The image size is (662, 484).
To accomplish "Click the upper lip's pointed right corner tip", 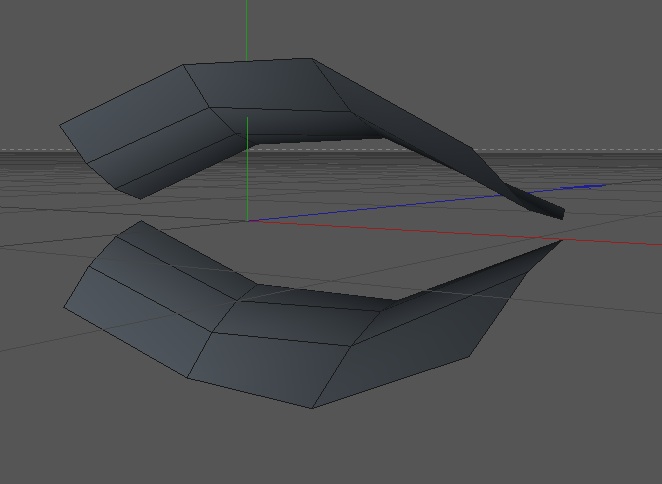I will point(562,215).
